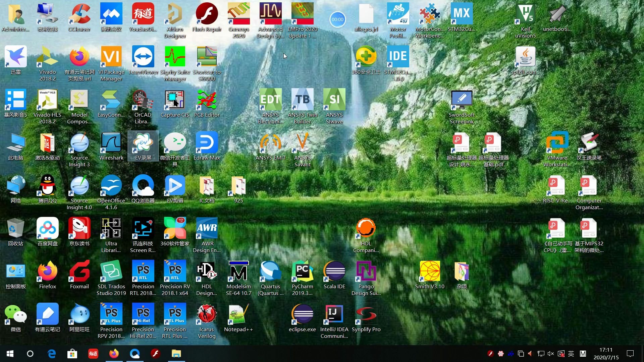The width and height of the screenshot is (644, 362).
Task: Open the AWR Design Environment icon
Action: point(207,235)
